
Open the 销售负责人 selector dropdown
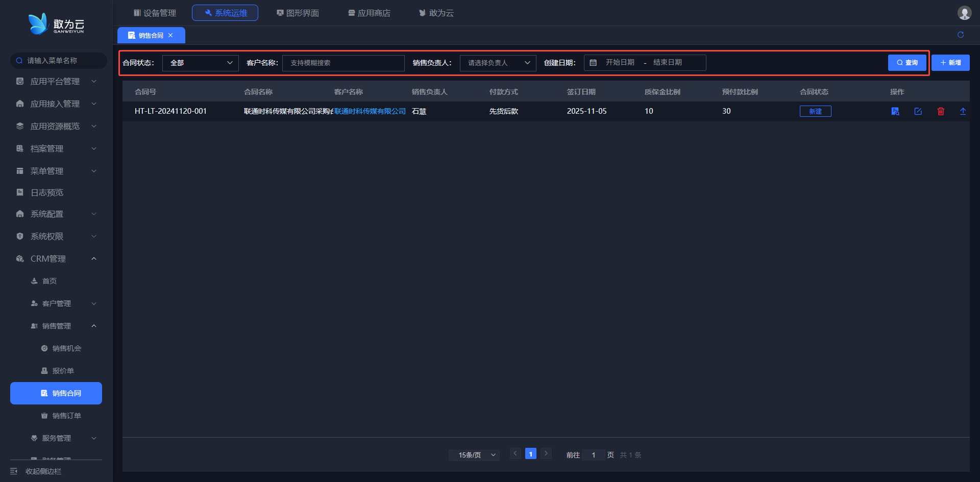498,63
